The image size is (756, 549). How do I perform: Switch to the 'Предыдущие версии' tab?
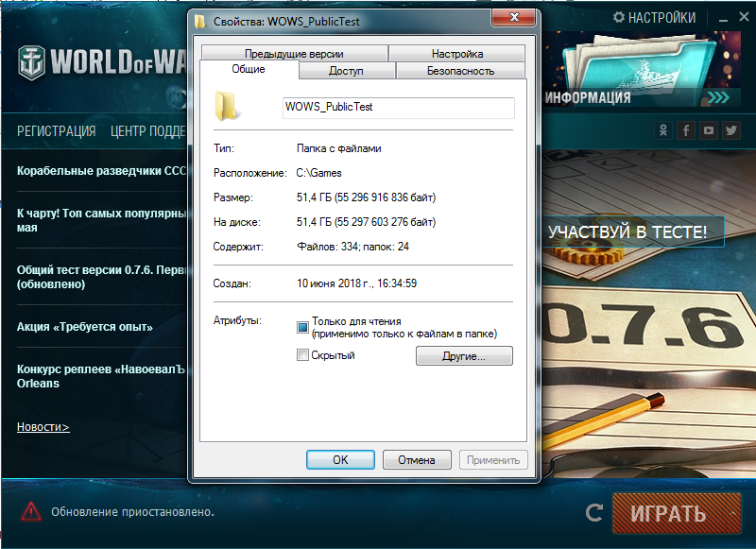(294, 54)
